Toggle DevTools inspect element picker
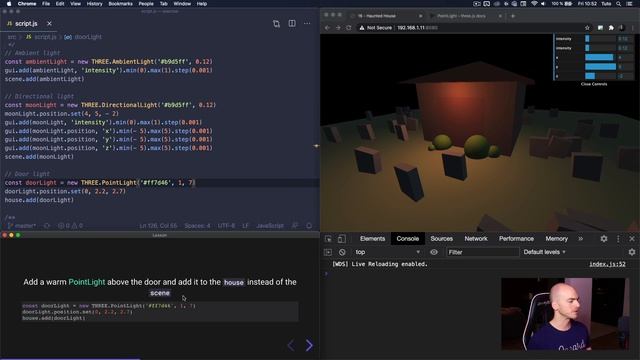640x360 pixels. click(328, 239)
